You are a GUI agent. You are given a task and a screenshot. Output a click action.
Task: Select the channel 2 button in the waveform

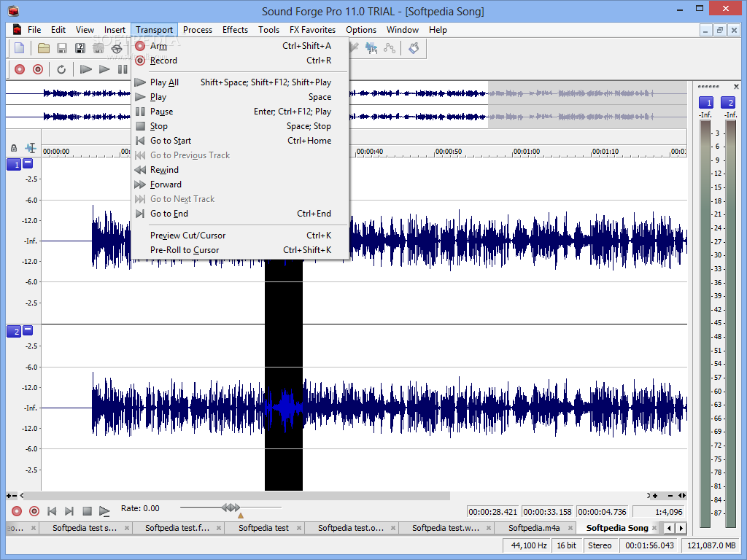pyautogui.click(x=15, y=332)
